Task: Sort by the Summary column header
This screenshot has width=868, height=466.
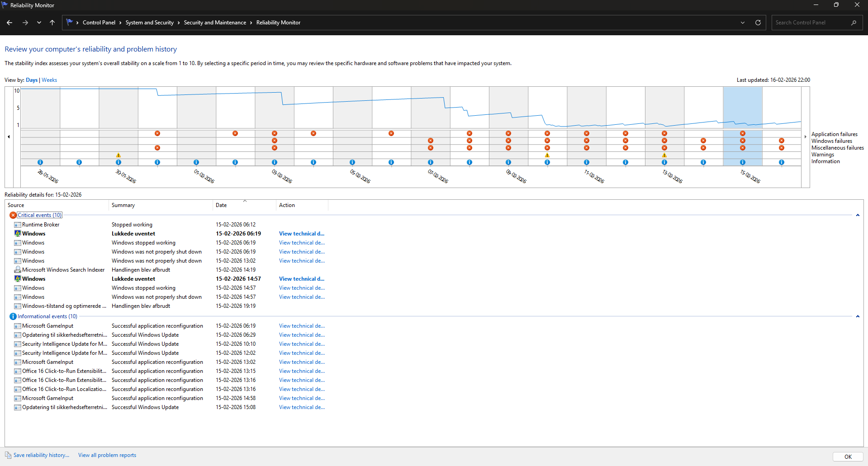Action: tap(161, 205)
